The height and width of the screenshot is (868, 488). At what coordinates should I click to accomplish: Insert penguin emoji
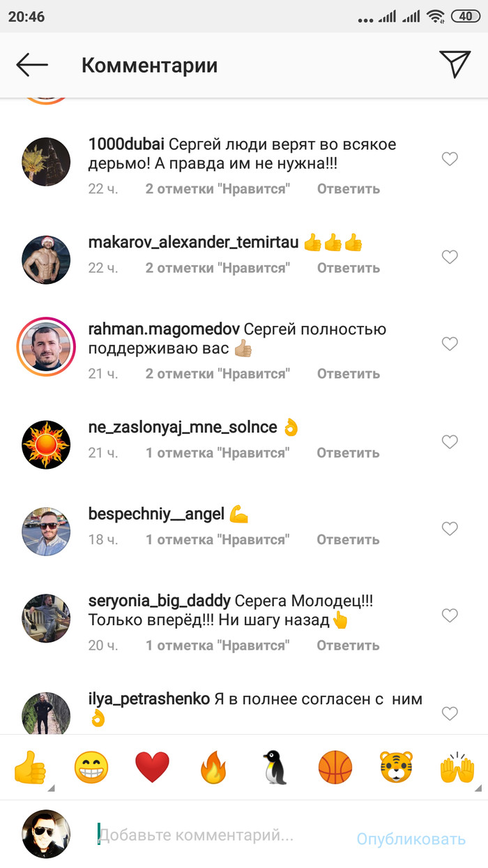click(274, 768)
